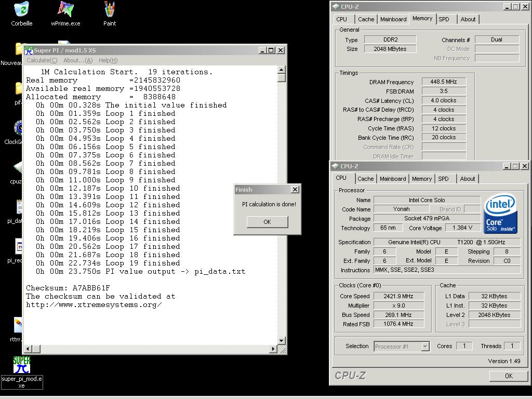Open About tab in lower CPU-Z window
Viewport: 532px width, 399px height.
(468, 179)
